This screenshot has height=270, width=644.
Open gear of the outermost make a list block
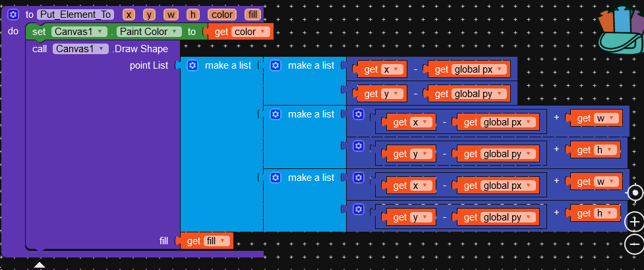point(192,65)
